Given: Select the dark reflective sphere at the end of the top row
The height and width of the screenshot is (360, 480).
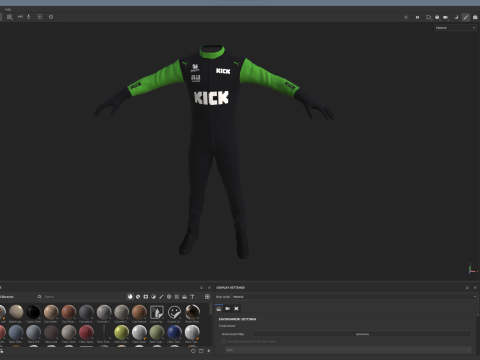Looking at the screenshot, I should coord(192,312).
